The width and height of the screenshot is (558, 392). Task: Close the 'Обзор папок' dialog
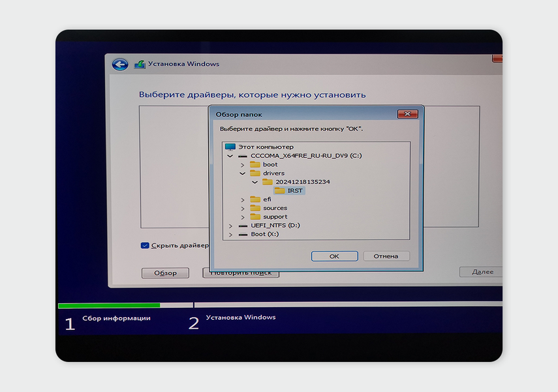pos(407,114)
